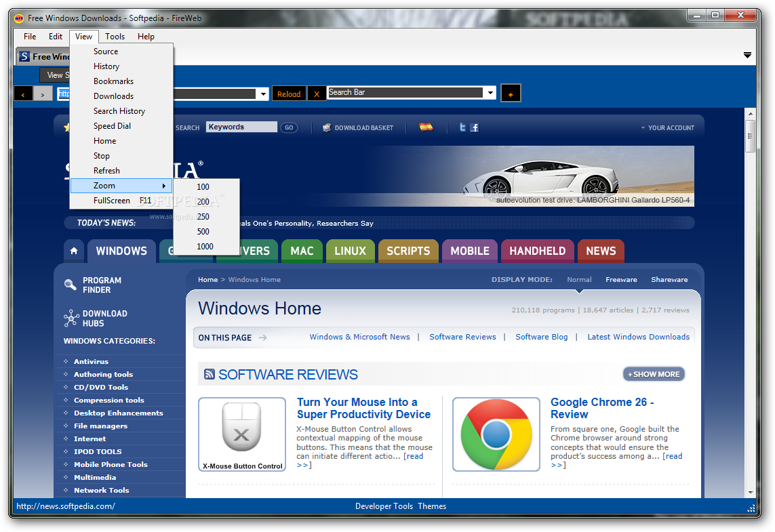Screen dimensions: 775x532
Task: Click the Download Hubs molecule icon
Action: click(71, 318)
